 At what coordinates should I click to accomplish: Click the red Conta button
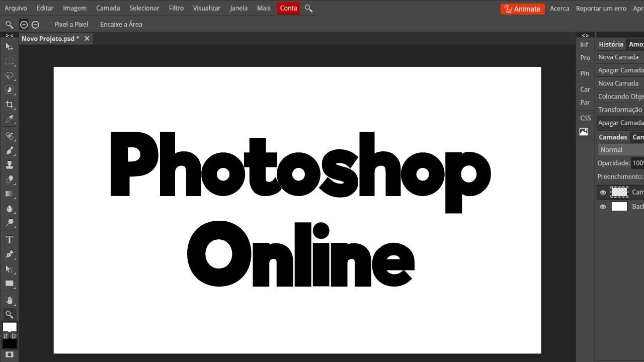pyautogui.click(x=288, y=8)
